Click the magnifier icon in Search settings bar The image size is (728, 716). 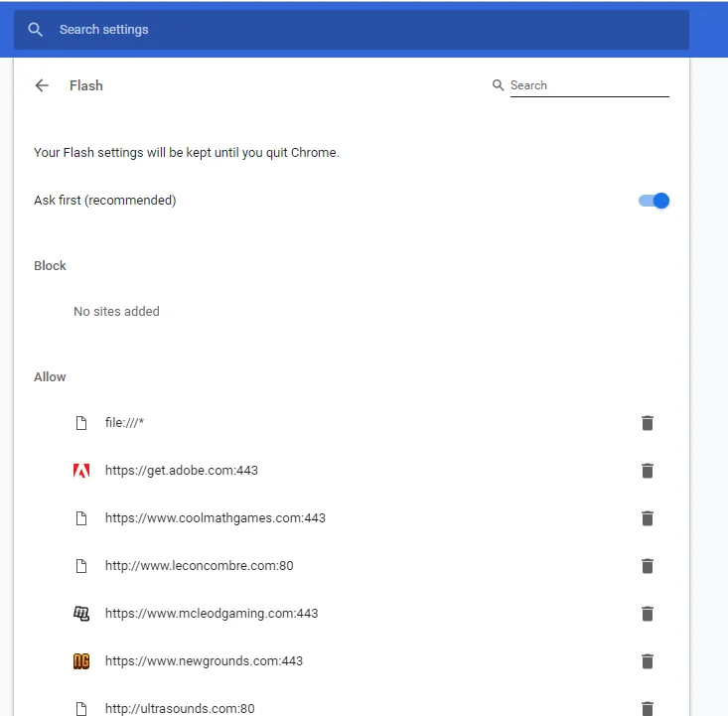36,30
